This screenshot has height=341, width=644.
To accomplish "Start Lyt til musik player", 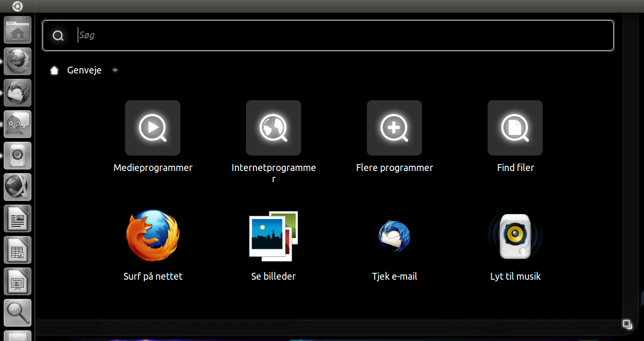I will [x=515, y=236].
